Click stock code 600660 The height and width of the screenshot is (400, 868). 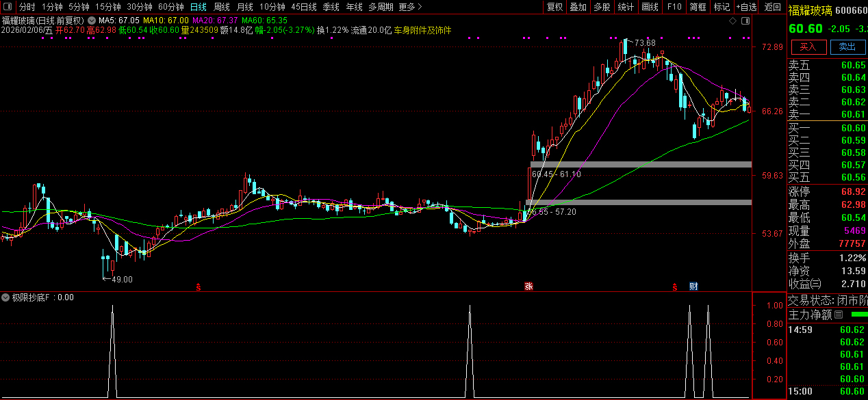point(853,11)
